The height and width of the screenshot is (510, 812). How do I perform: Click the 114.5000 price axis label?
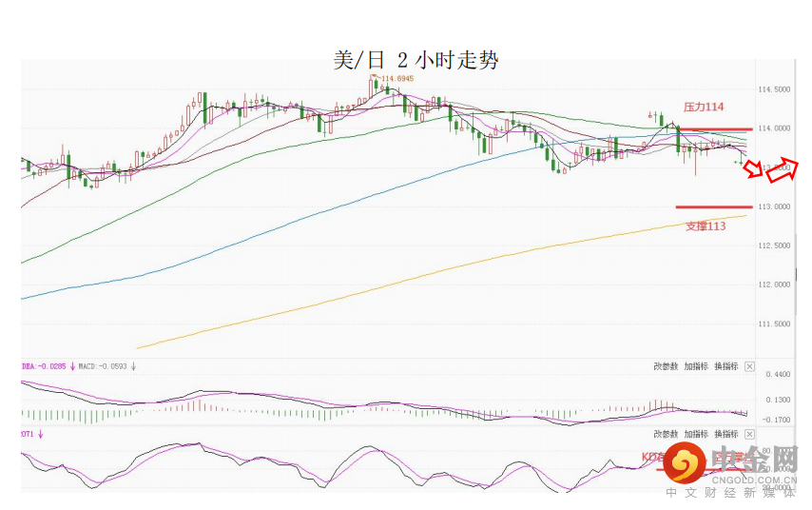[x=773, y=89]
